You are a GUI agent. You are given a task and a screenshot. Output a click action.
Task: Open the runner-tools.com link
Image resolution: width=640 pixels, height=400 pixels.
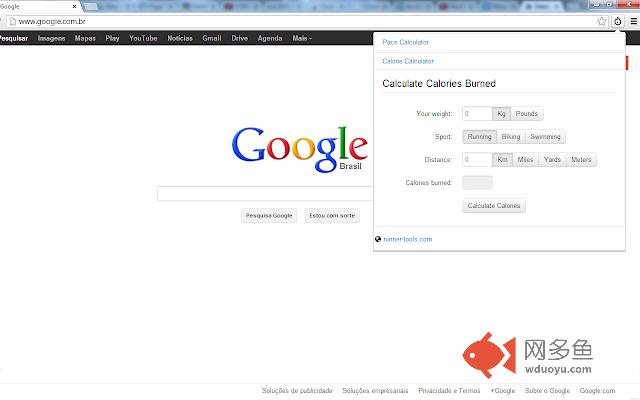coord(407,239)
